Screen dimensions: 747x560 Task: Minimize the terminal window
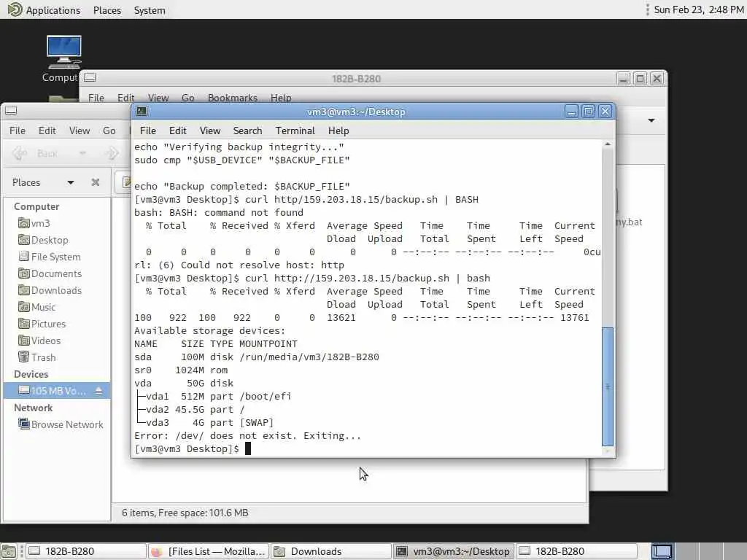pyautogui.click(x=571, y=112)
